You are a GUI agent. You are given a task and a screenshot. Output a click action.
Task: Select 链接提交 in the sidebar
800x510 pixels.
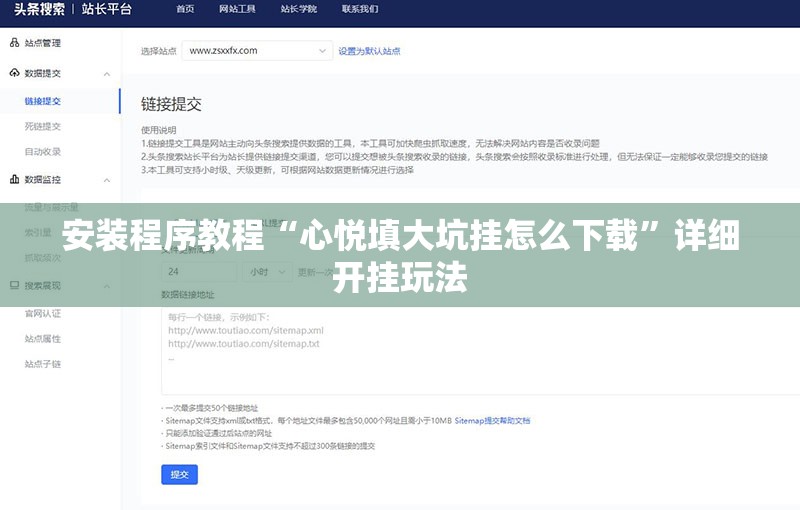[x=43, y=101]
